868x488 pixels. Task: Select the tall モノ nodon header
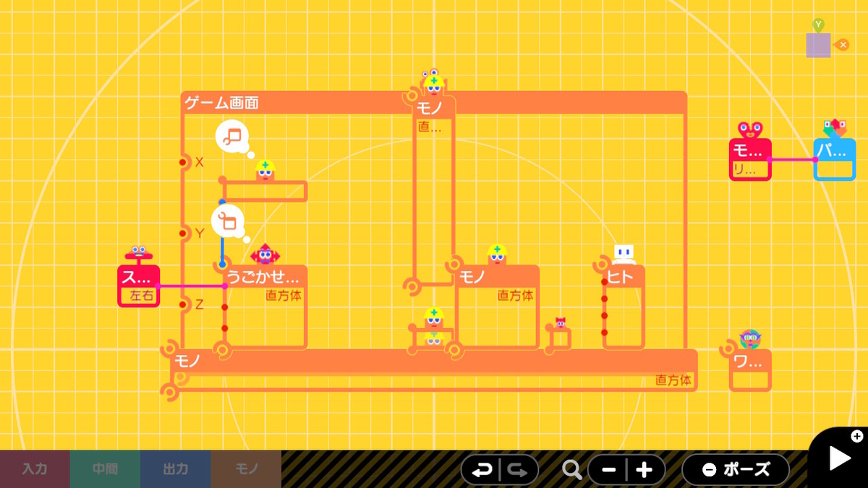pos(433,109)
